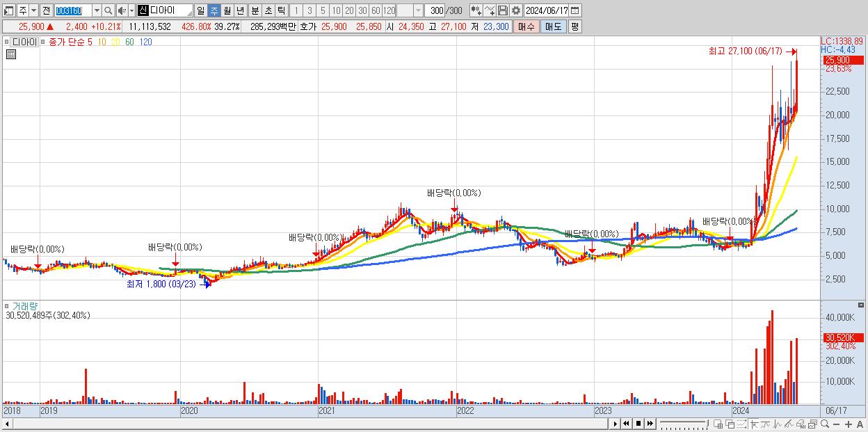Screen dimensions: 868x432
Task: Play chart replay forward
Action: pos(616,424)
